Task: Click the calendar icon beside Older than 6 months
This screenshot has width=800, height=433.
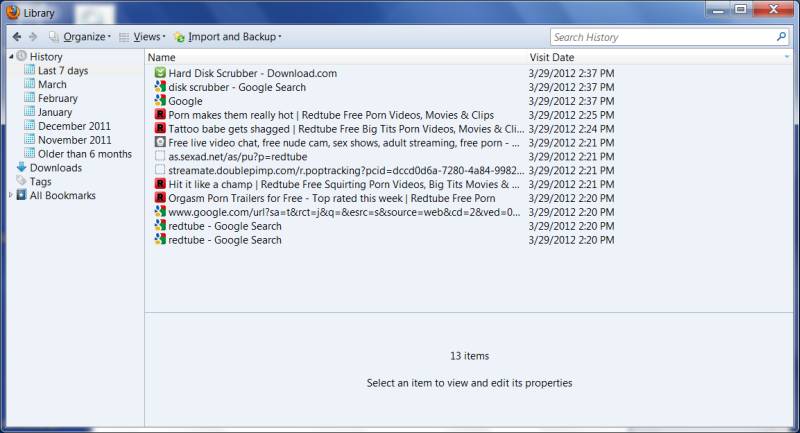Action: tap(30, 153)
